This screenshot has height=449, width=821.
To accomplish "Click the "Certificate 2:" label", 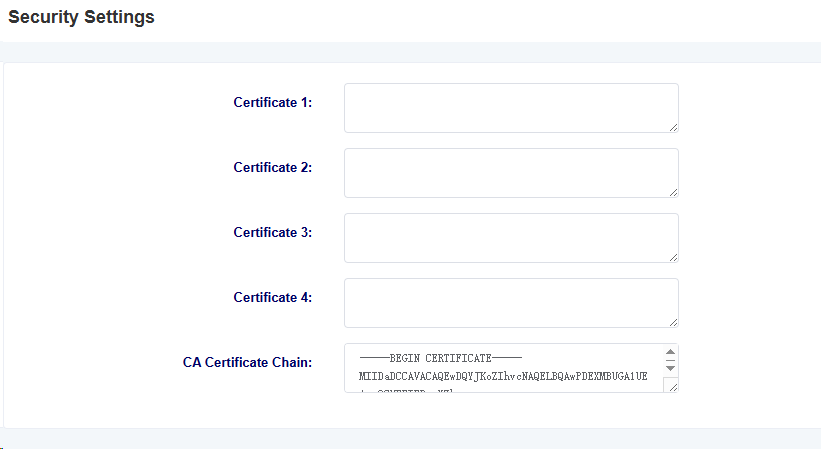I will [272, 167].
